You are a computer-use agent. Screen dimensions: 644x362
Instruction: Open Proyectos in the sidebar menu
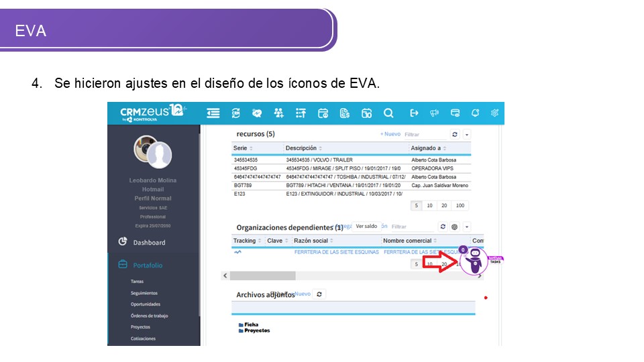[x=140, y=327]
